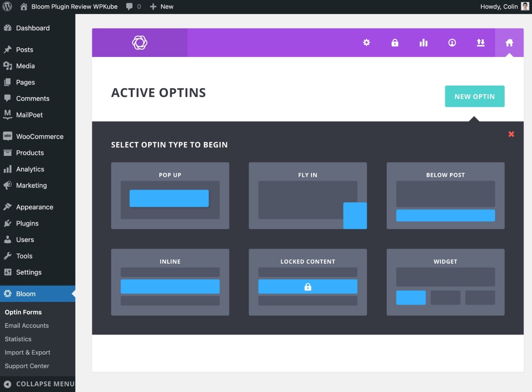This screenshot has width=532, height=392.
Task: Open Bloom accounts lock icon
Action: click(395, 43)
